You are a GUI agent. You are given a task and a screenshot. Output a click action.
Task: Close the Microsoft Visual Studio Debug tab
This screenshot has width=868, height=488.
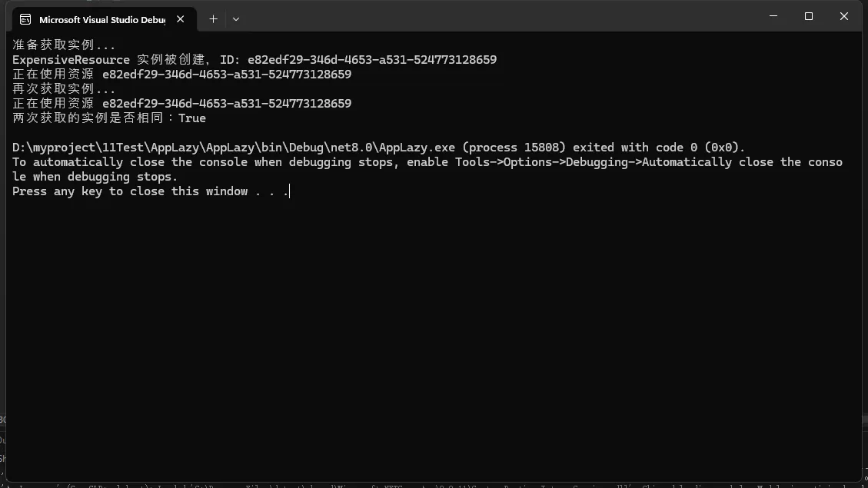point(181,19)
